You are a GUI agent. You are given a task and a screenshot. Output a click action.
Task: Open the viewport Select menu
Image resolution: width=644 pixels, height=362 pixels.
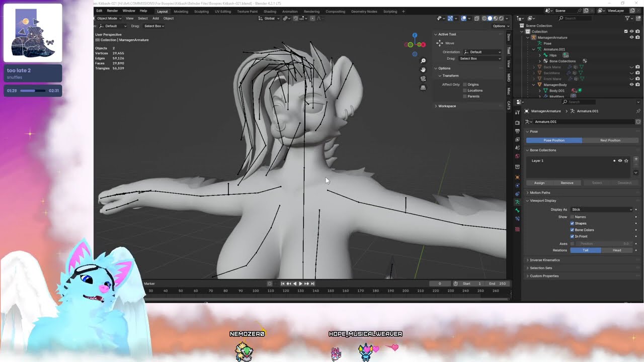(143, 18)
